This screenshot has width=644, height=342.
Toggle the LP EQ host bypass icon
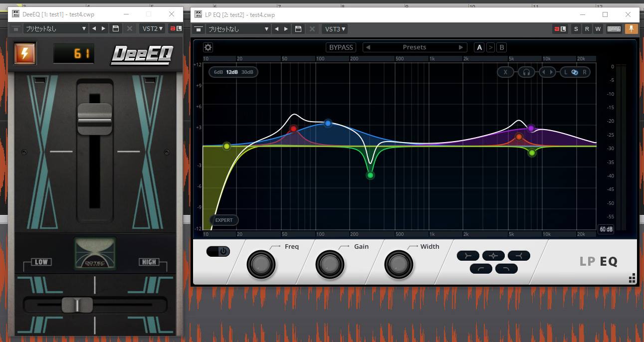point(199,29)
